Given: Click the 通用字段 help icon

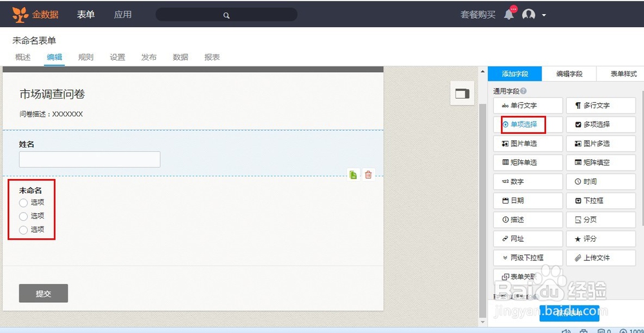Looking at the screenshot, I should pos(523,91).
